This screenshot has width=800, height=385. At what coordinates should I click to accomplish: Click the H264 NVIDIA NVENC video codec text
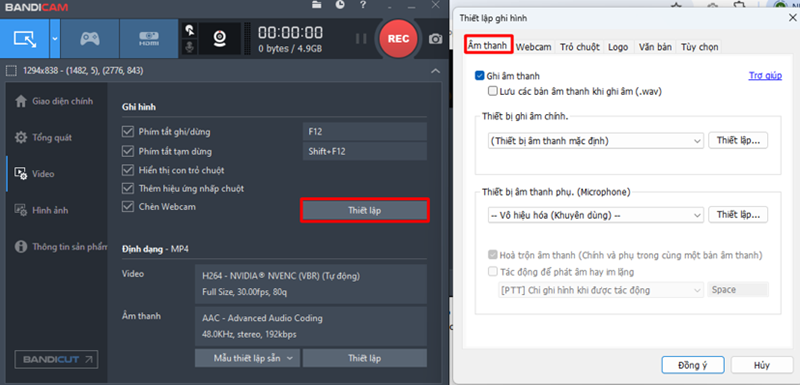coord(281,276)
